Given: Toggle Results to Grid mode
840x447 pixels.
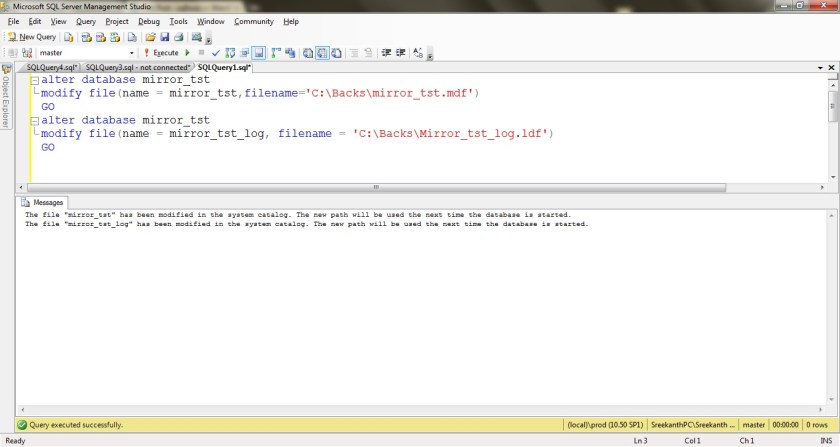Looking at the screenshot, I should click(323, 53).
